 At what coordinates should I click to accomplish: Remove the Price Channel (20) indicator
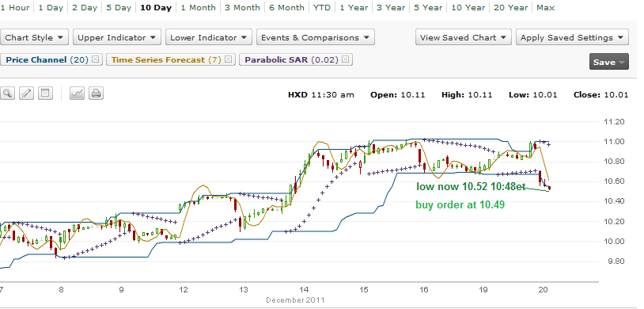pyautogui.click(x=95, y=59)
